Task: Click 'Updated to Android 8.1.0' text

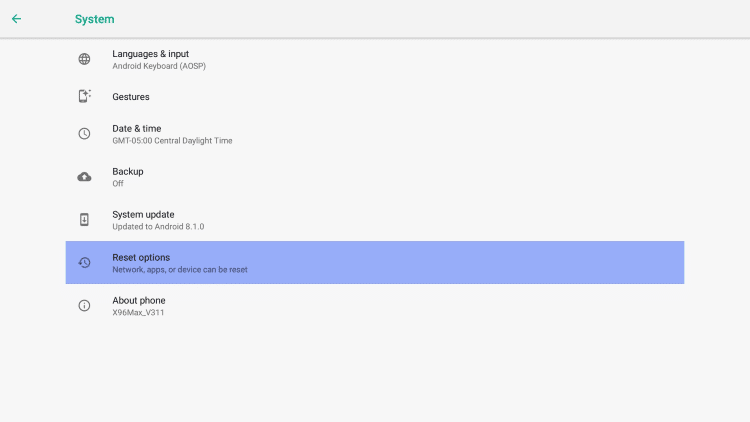Action: [x=158, y=227]
